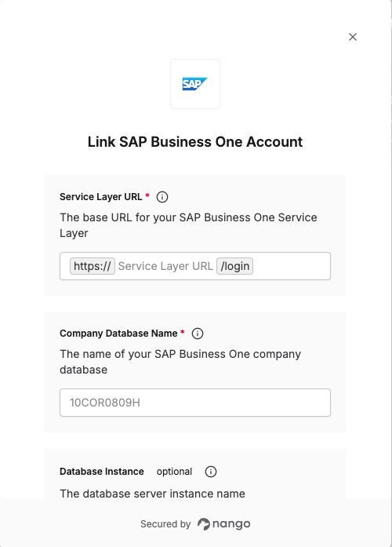The height and width of the screenshot is (547, 392).
Task: Click the optional tag beside Database Instance
Action: (x=174, y=472)
